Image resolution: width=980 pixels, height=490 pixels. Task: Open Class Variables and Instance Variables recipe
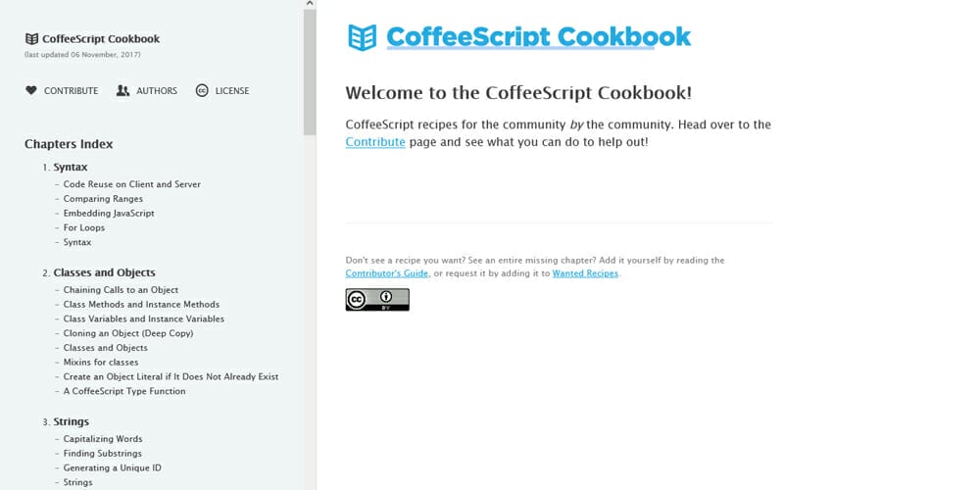click(x=144, y=318)
